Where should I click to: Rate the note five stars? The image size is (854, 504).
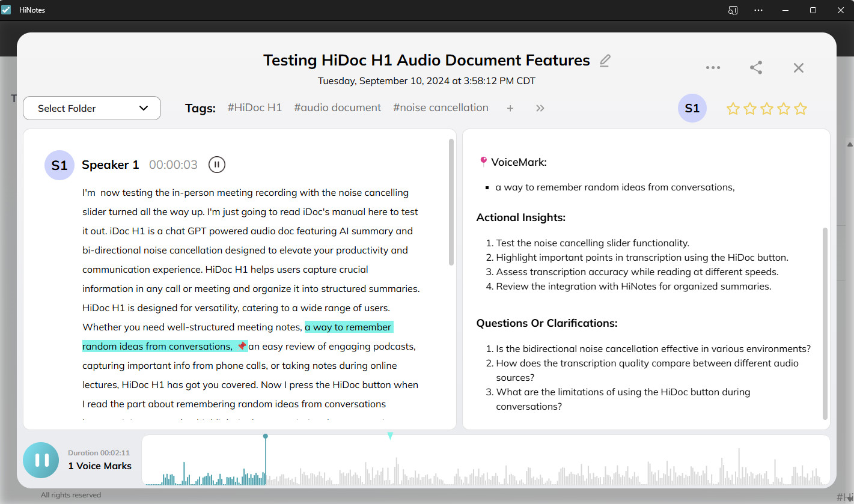point(800,109)
